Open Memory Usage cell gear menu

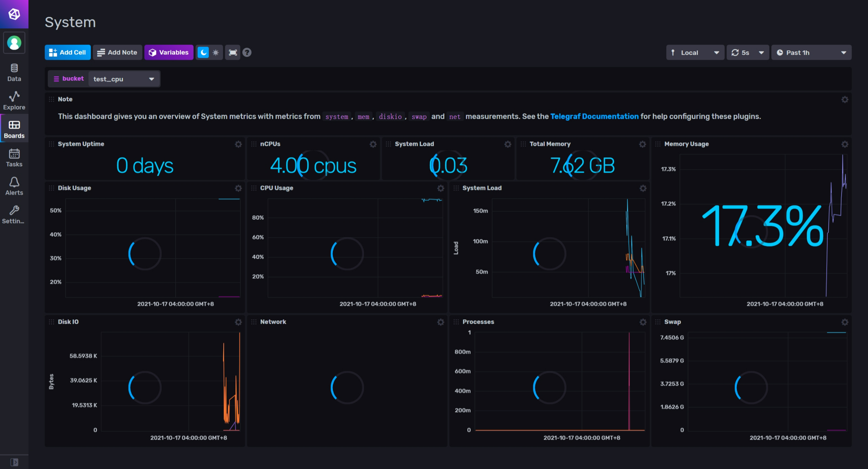845,144
